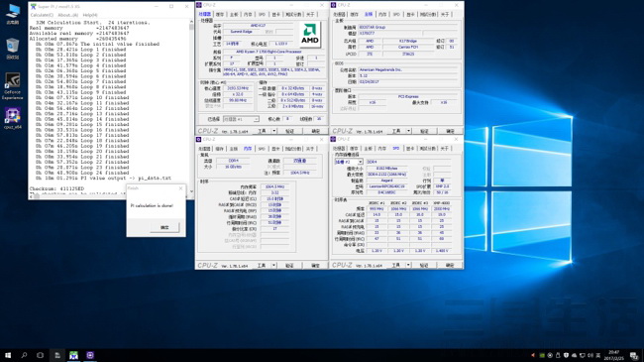Screen dimensions: 644x362
Task: Switch to 主板 tab in the CPU-Z processor window
Action: (234, 15)
